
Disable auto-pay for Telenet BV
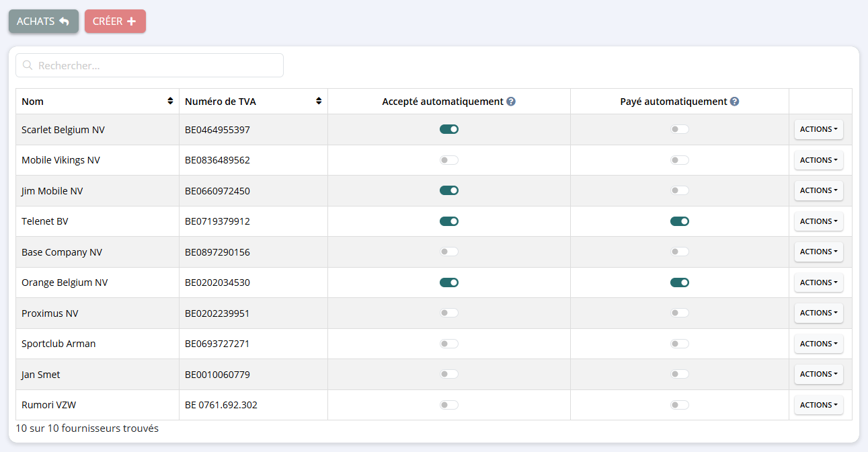[x=680, y=221]
